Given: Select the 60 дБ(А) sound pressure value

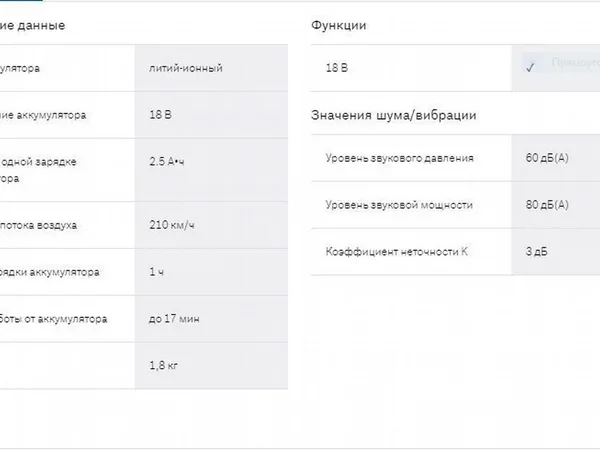Looking at the screenshot, I should [x=547, y=158].
